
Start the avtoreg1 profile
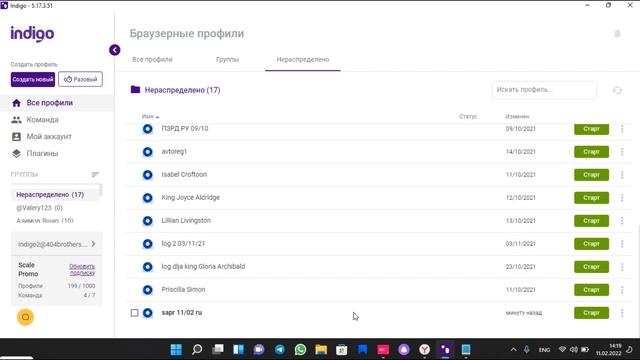591,152
